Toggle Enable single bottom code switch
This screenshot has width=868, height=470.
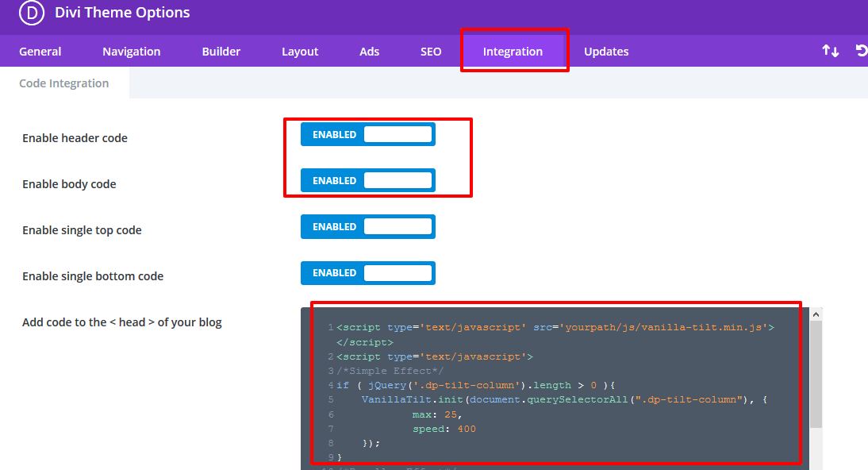click(x=368, y=272)
